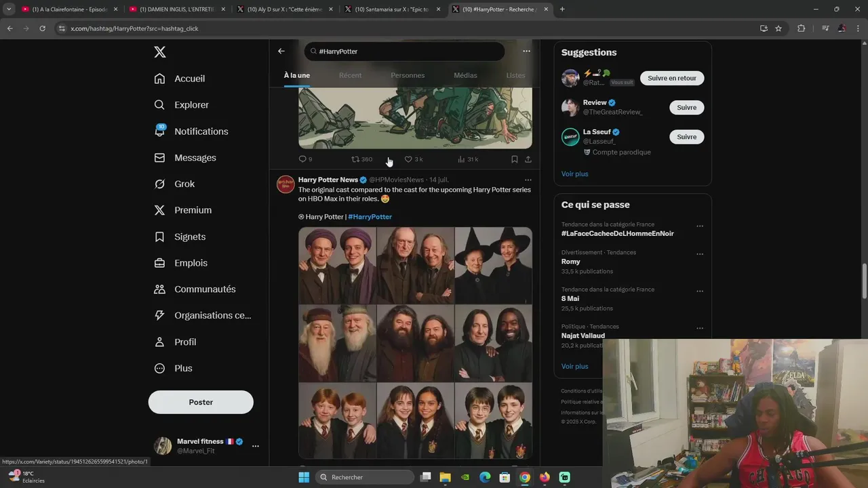Follow La Sseuf account

click(x=686, y=136)
